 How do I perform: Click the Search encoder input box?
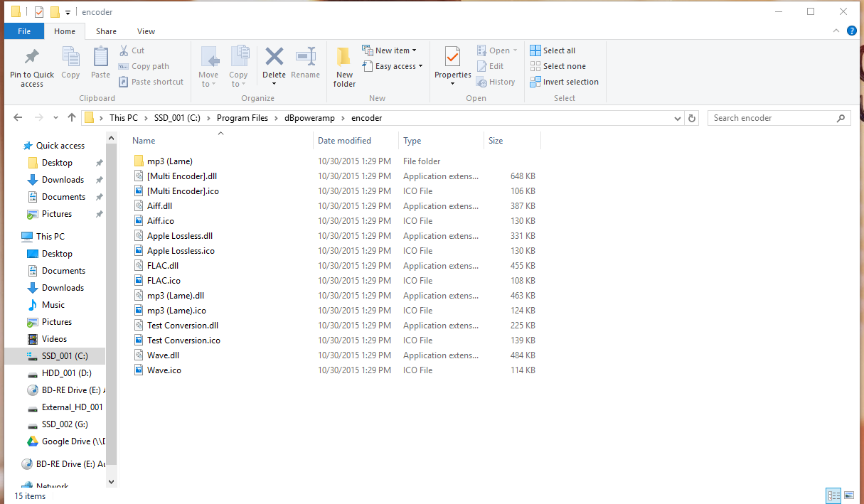[772, 118]
